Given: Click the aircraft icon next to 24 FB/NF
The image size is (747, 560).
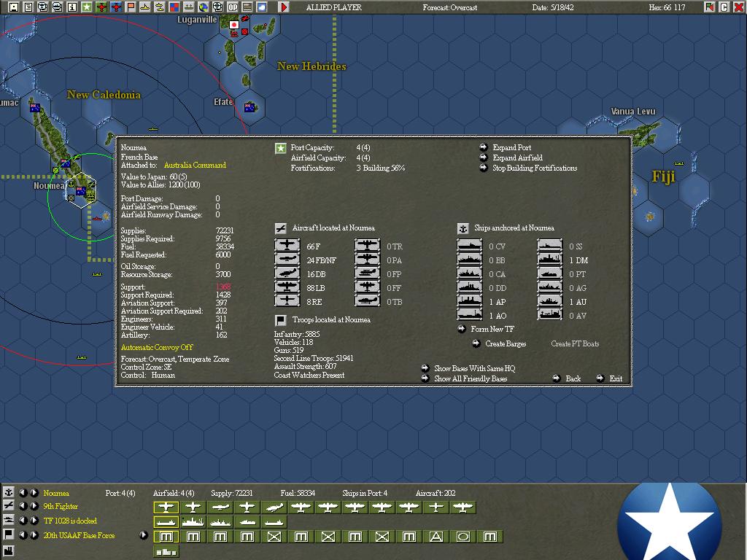Looking at the screenshot, I should [287, 260].
